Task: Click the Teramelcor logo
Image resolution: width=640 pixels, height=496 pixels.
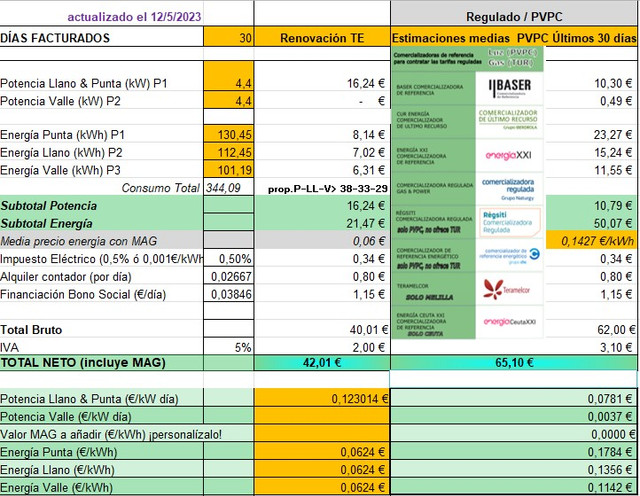Action: tap(509, 289)
